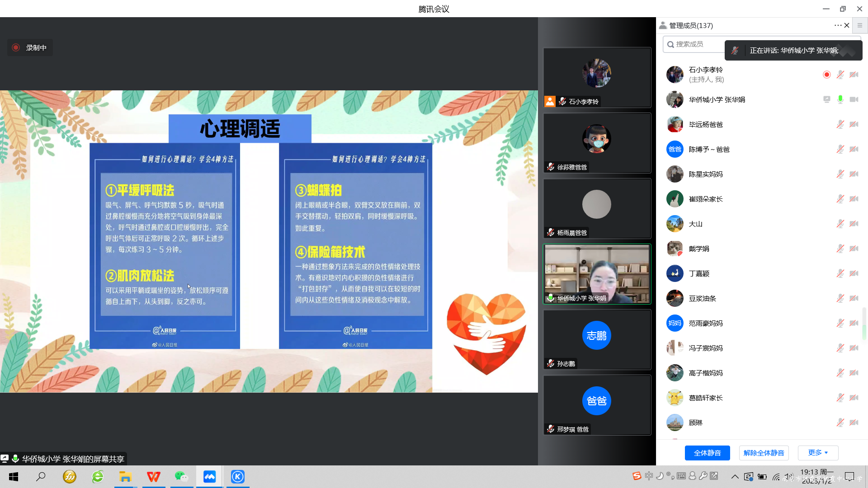Toggle microphone for 石小李孝铃 in member list

coord(840,75)
